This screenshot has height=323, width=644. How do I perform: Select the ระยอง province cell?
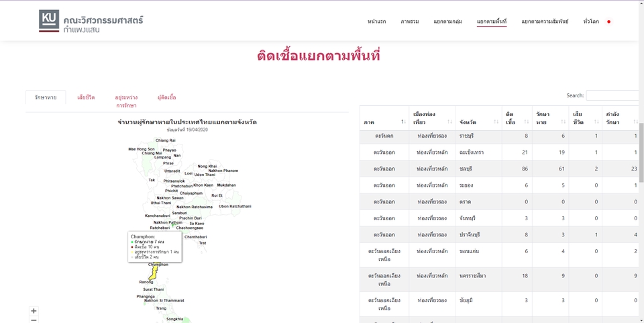pos(478,185)
